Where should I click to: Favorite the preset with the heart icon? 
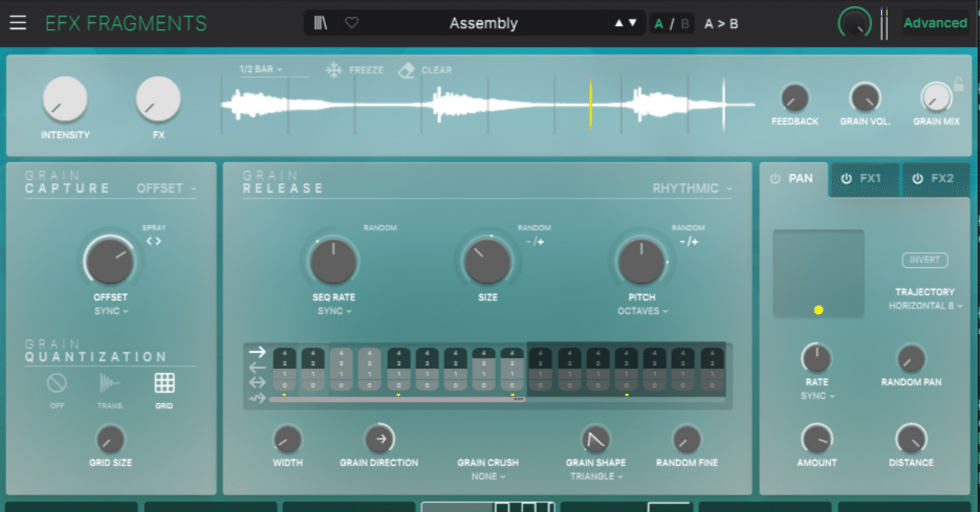351,23
